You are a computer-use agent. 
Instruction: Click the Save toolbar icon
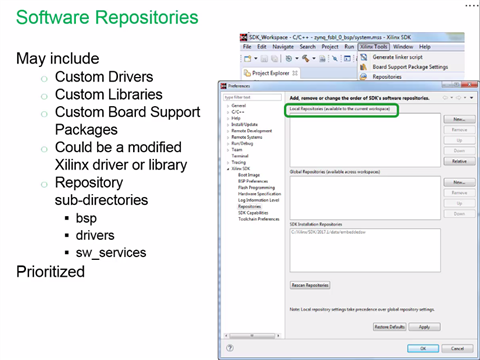point(264,59)
